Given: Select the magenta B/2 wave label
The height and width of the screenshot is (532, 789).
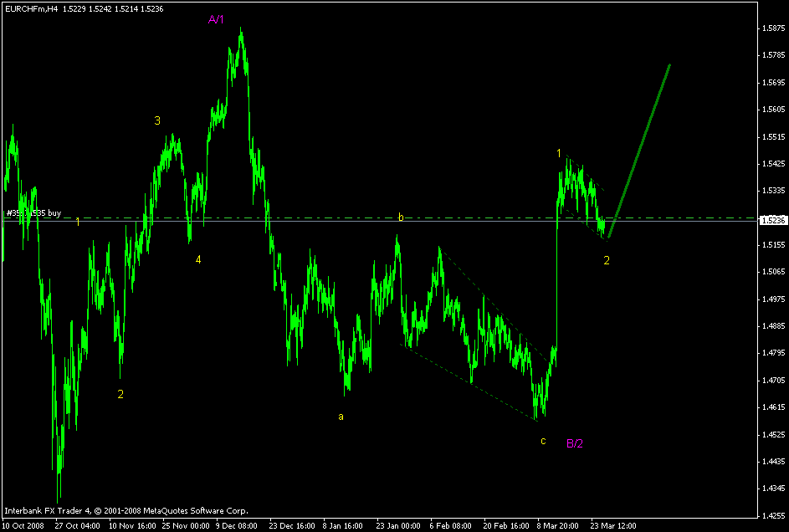Looking at the screenshot, I should point(576,444).
